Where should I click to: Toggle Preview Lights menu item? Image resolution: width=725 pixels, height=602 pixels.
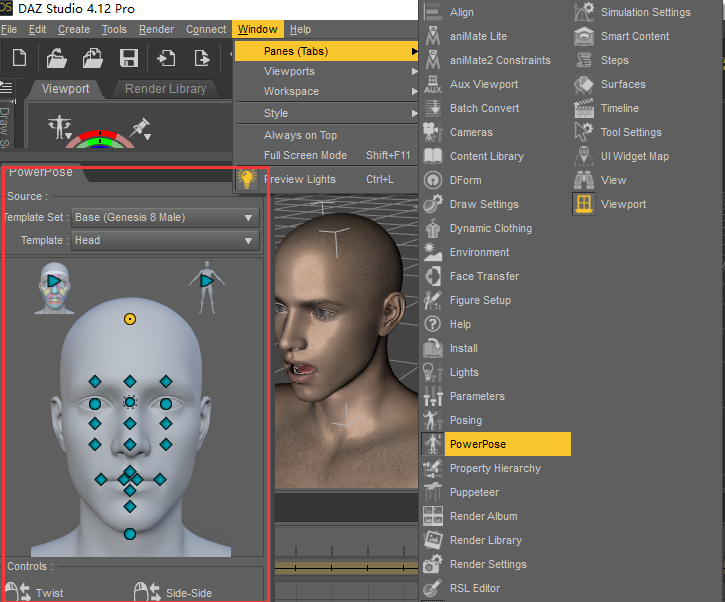(x=326, y=179)
